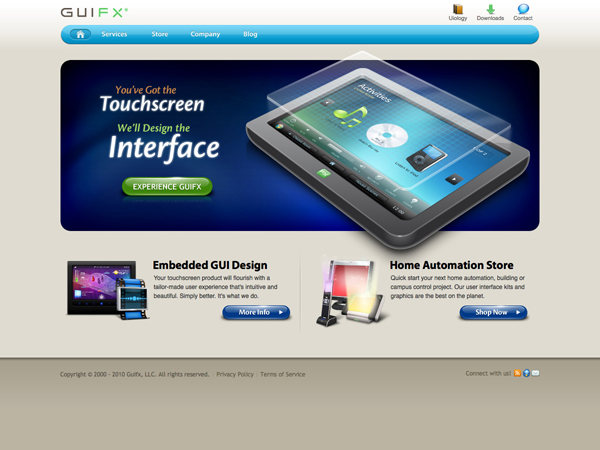The width and height of the screenshot is (600, 450).
Task: Open the Terms of Service link
Action: coord(283,374)
